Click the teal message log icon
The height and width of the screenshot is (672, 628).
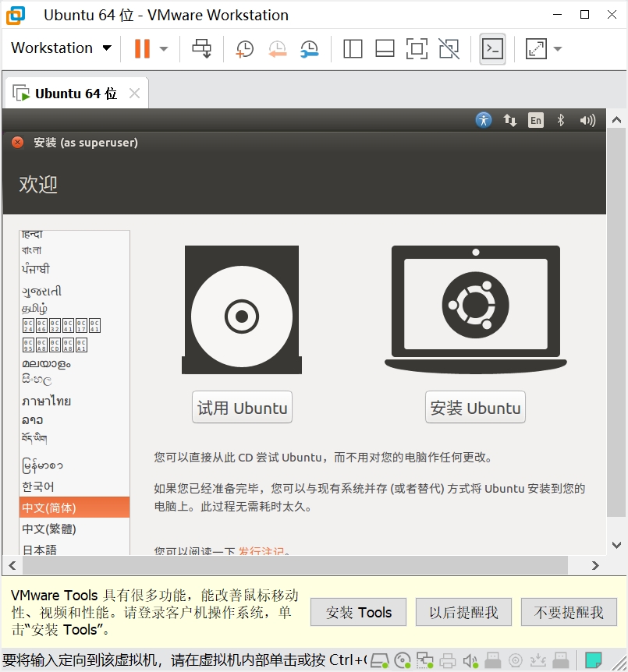pos(593,660)
